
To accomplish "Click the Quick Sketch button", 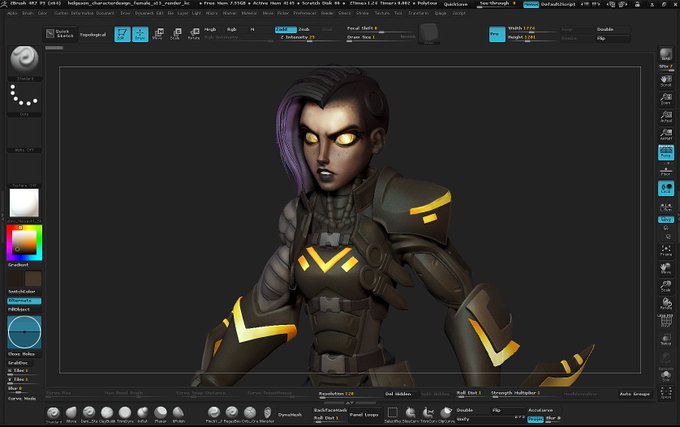I will tap(61, 34).
